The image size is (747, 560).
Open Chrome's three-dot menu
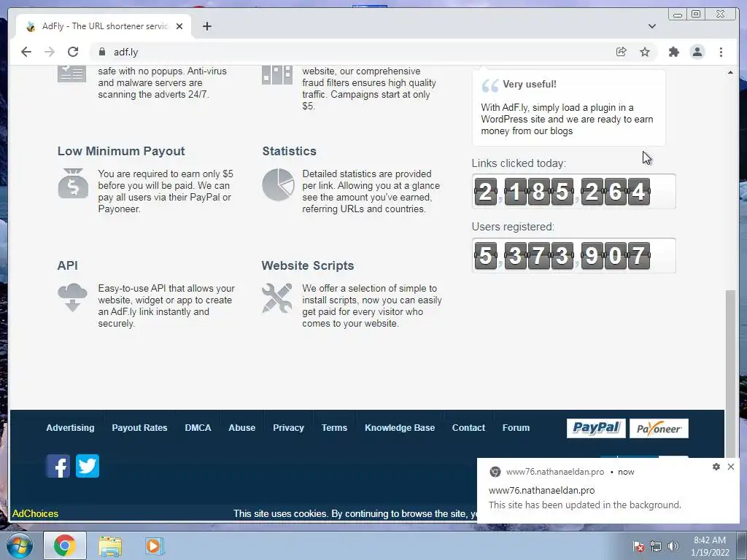721,52
